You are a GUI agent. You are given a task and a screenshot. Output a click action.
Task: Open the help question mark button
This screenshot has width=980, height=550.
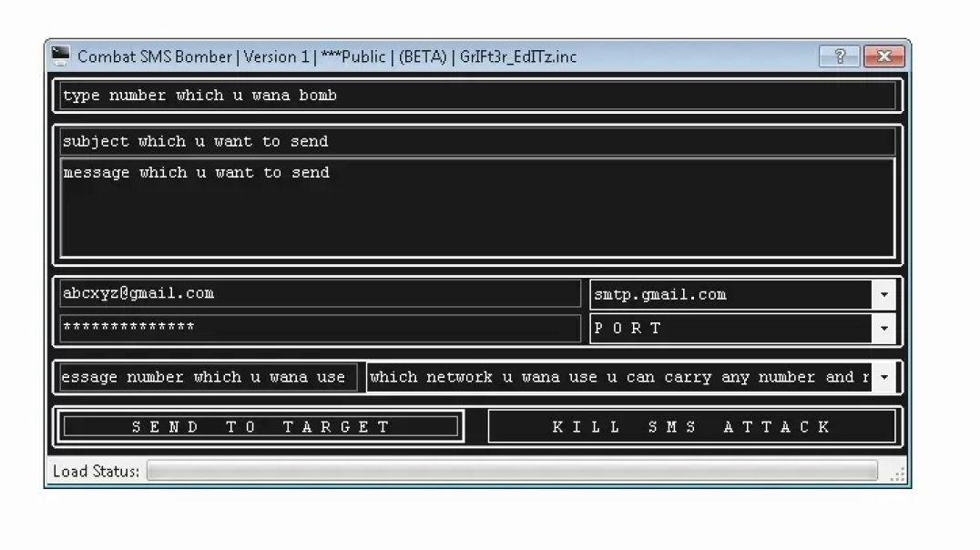[839, 56]
